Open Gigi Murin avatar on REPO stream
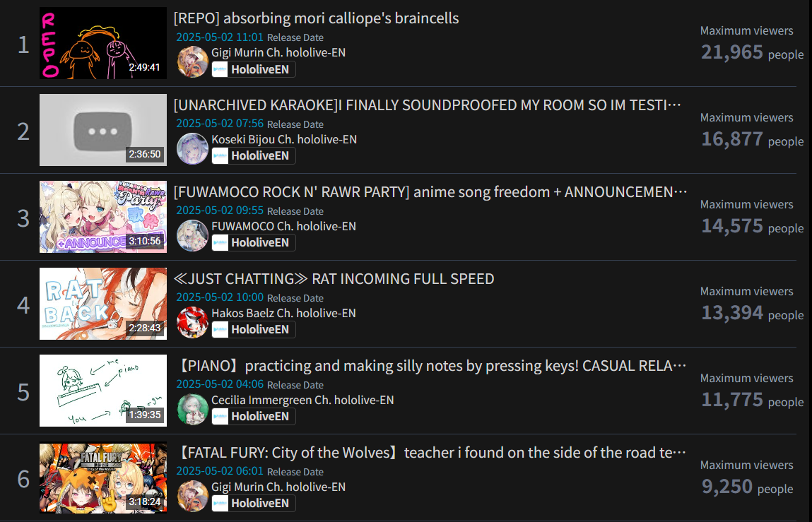 (193, 61)
